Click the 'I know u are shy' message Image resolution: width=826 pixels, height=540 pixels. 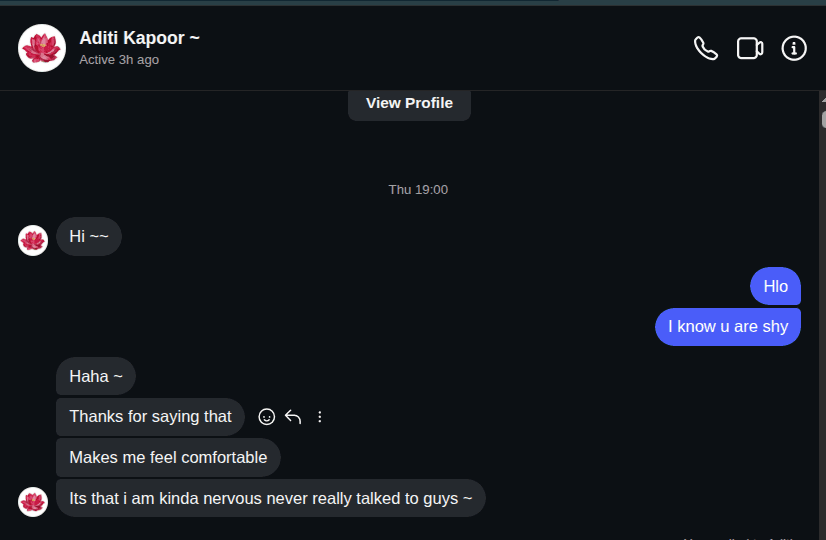pos(727,327)
